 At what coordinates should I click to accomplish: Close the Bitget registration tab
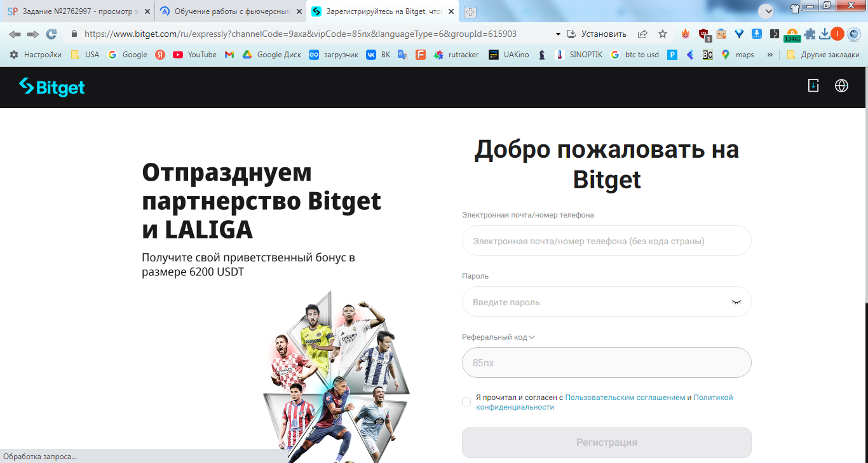[x=451, y=11]
